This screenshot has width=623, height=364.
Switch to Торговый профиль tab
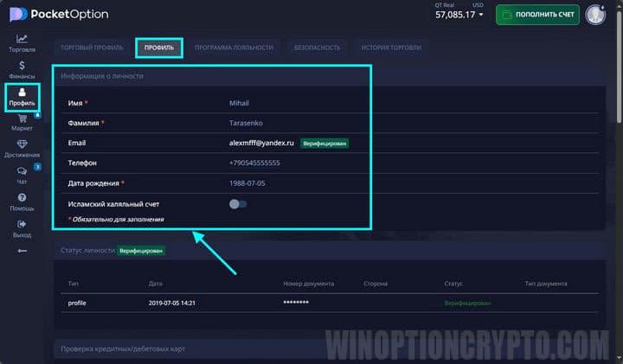[x=90, y=48]
